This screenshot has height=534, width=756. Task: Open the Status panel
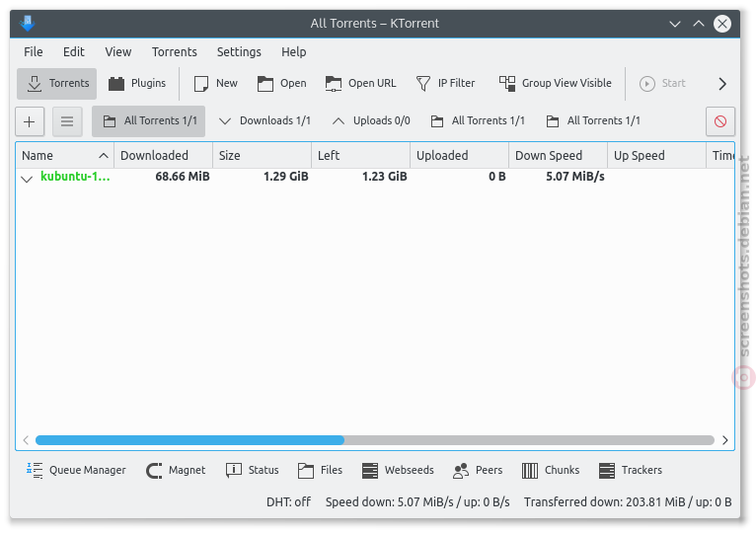tap(252, 470)
